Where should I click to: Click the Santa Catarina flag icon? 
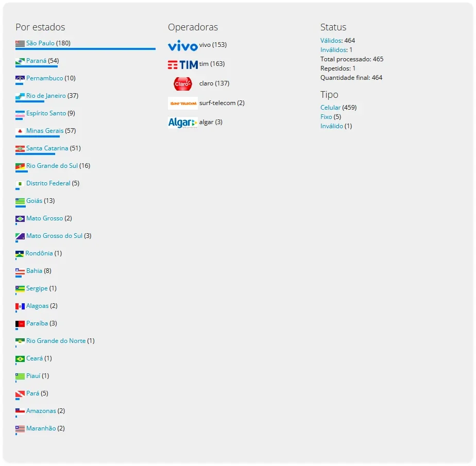tap(20, 149)
